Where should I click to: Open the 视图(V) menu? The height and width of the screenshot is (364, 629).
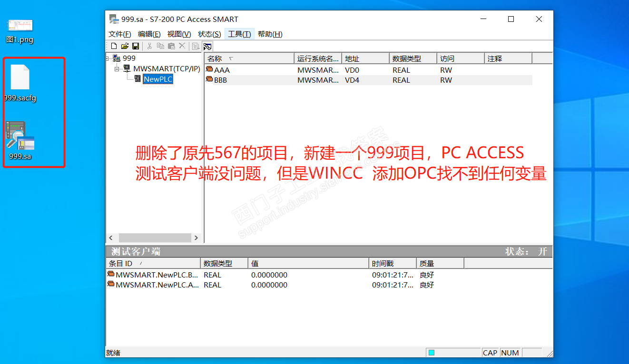(x=179, y=34)
